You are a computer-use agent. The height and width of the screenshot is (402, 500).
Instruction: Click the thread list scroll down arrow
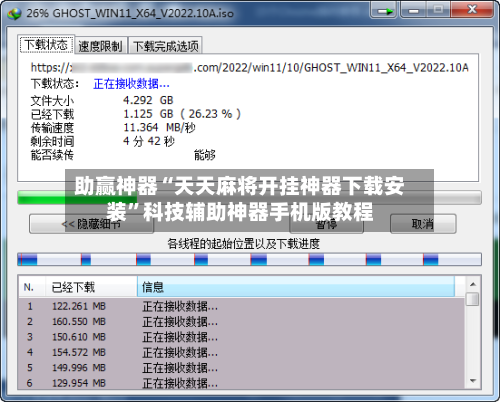(x=473, y=381)
